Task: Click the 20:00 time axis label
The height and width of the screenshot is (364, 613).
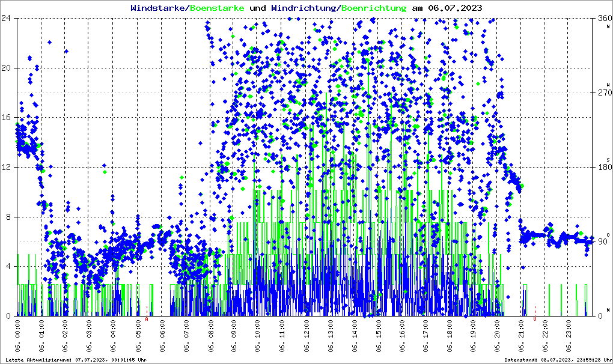Action: (498, 336)
